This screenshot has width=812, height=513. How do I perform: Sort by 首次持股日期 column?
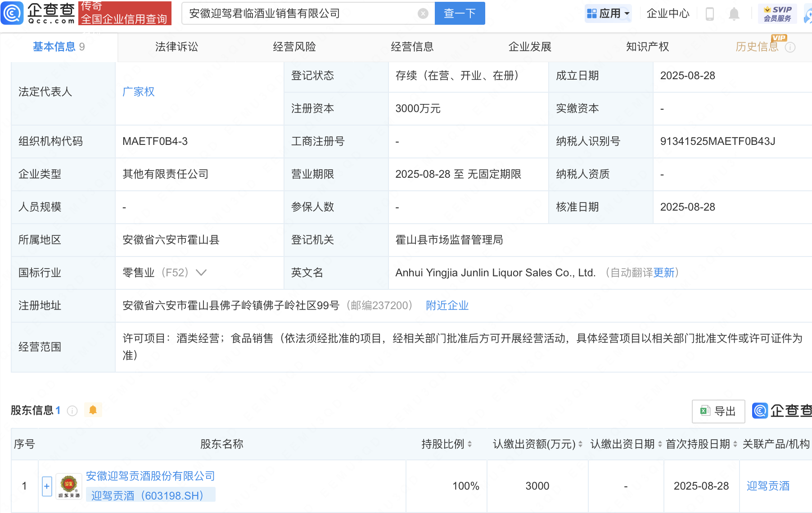(735, 444)
